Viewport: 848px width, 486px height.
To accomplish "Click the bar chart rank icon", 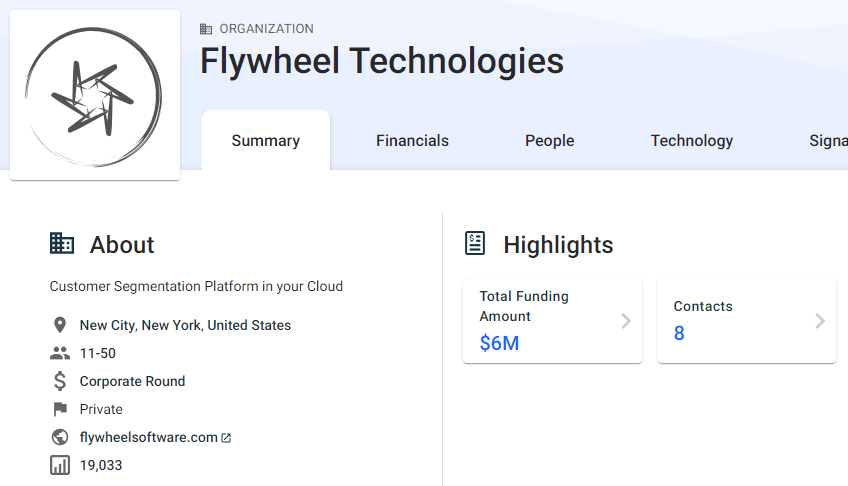I will pos(60,465).
